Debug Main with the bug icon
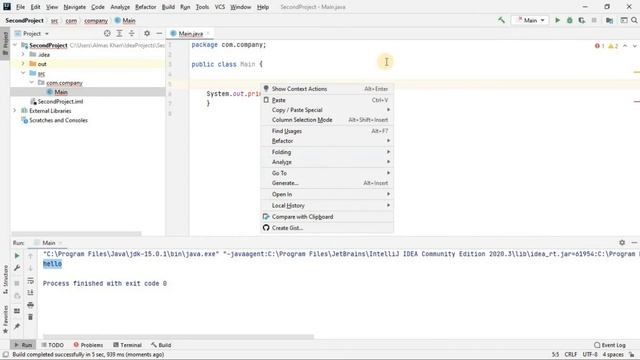 (x=569, y=20)
